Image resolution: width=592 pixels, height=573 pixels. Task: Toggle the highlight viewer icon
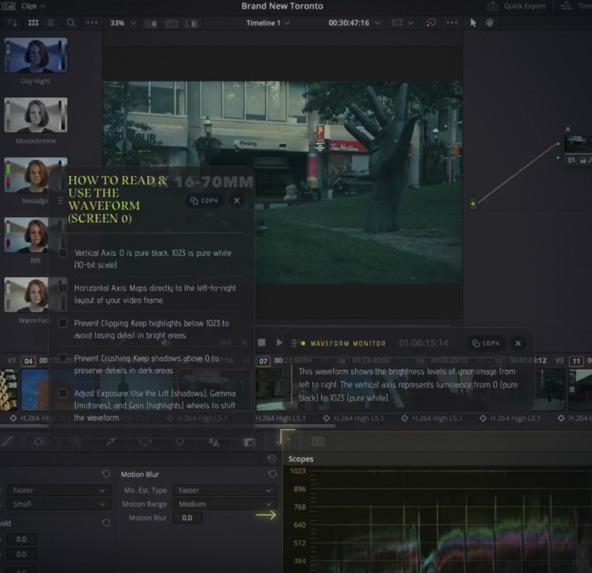(x=191, y=23)
